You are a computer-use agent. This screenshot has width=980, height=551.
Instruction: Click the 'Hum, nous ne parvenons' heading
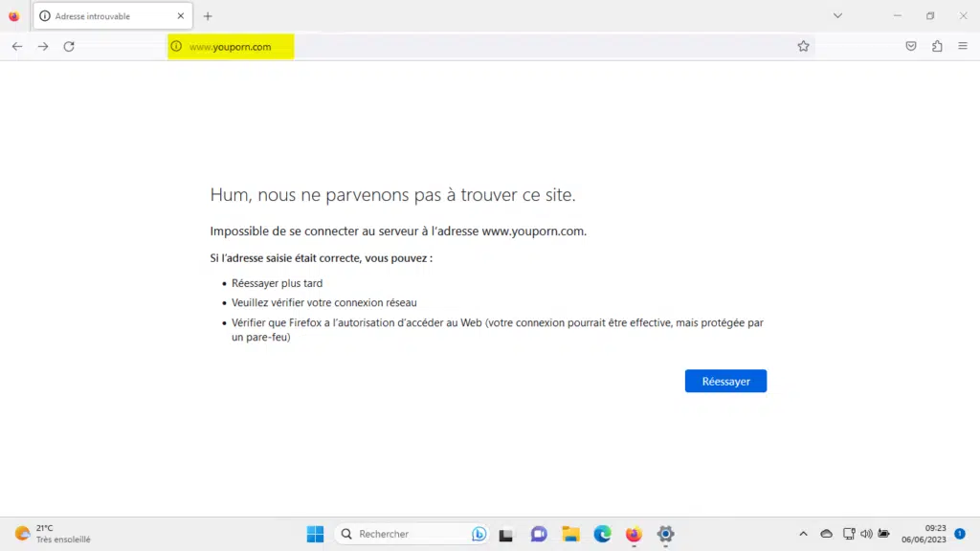coord(392,194)
